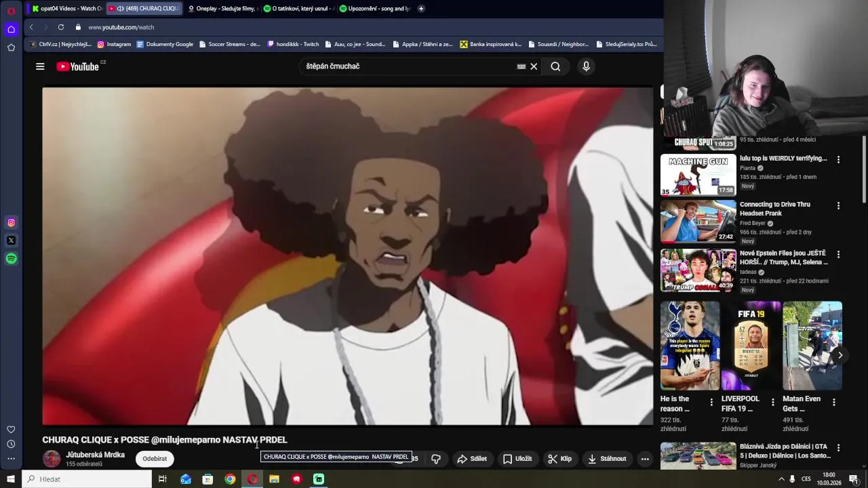
Task: Open the on-screen keyboard icon in search box
Action: pos(521,66)
